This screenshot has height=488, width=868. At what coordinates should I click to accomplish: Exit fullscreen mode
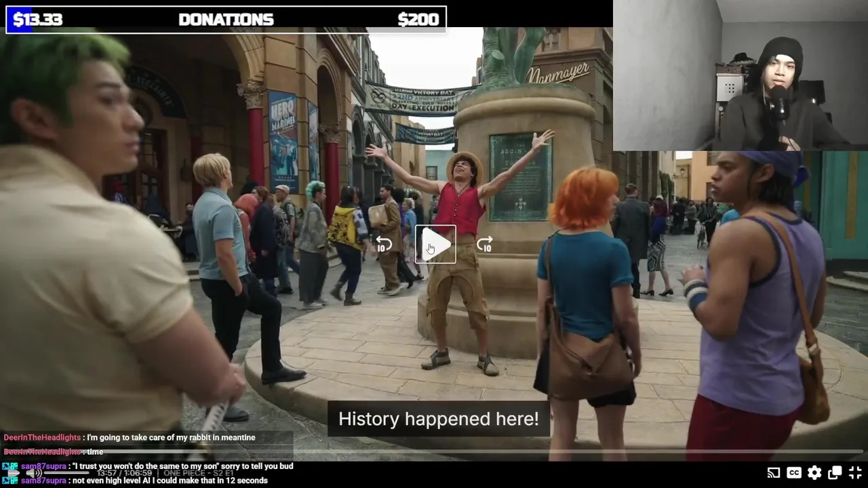(x=855, y=473)
